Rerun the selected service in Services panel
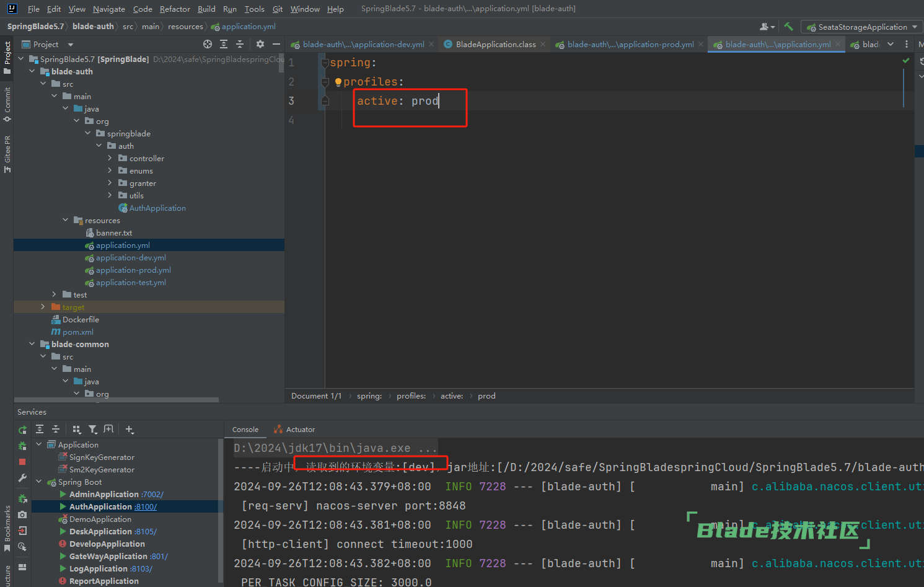 (22, 430)
